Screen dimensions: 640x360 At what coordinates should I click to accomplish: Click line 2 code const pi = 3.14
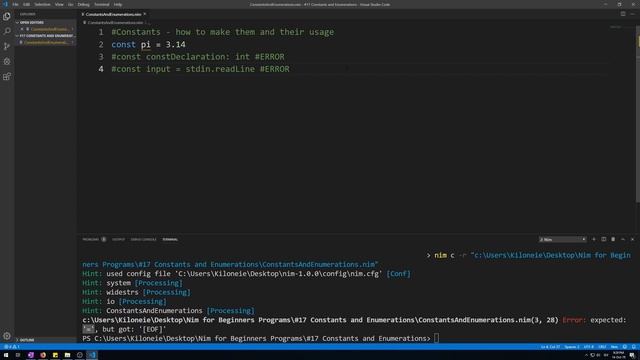tap(148, 44)
